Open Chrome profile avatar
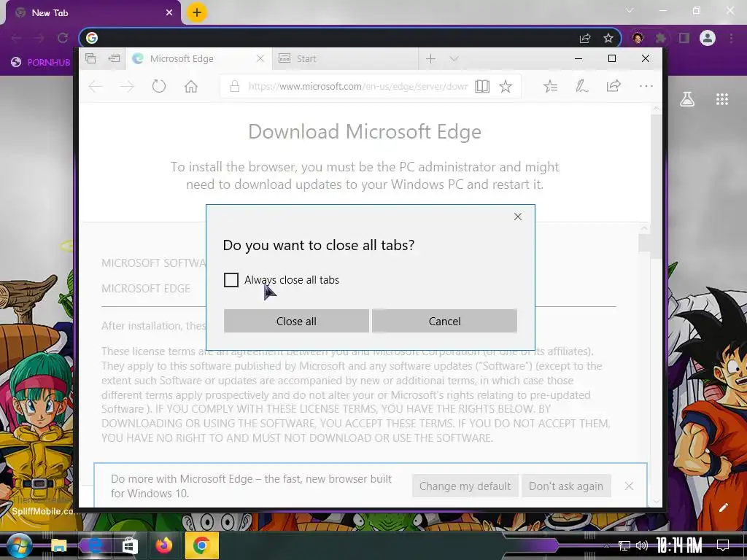Viewport: 747px width, 560px height. [708, 38]
